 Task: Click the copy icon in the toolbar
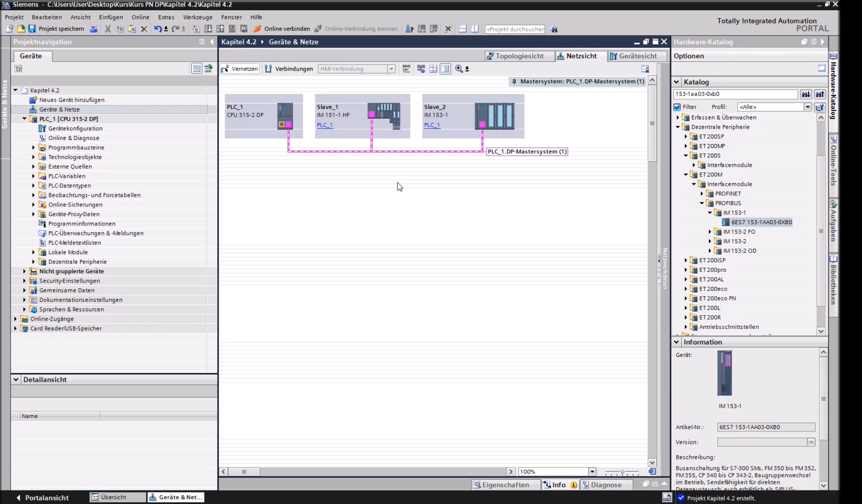[120, 29]
